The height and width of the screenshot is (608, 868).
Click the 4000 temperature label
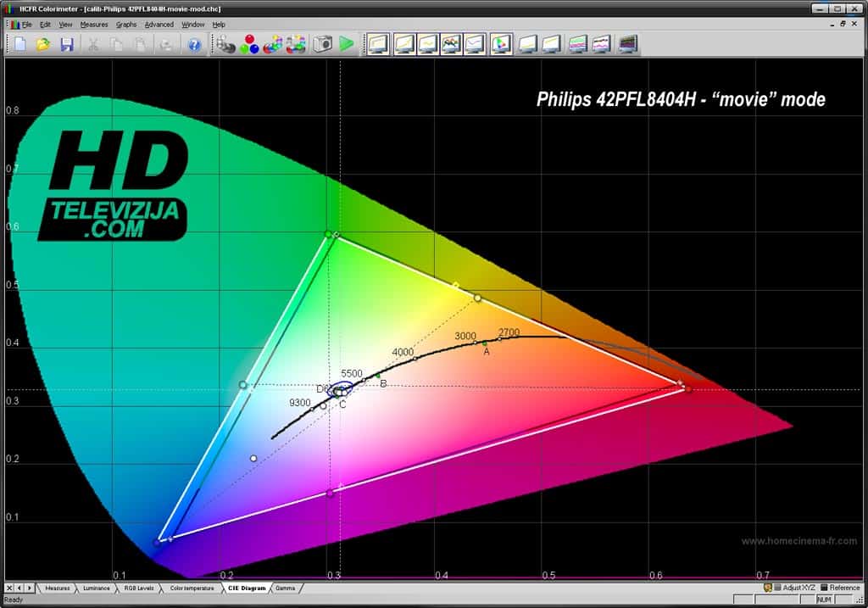pos(403,352)
